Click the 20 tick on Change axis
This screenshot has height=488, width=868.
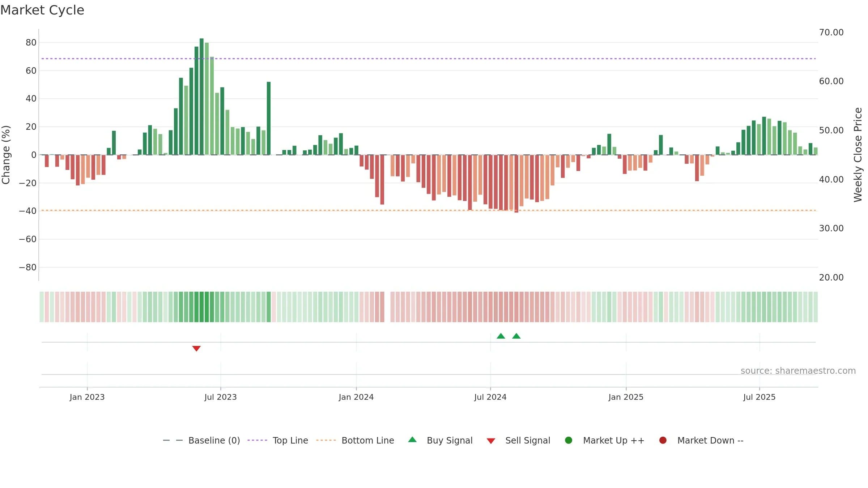(31, 127)
